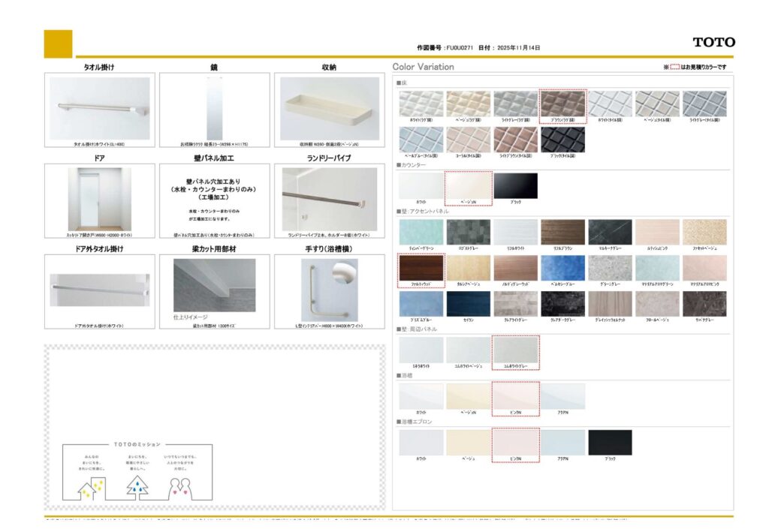Click the two people illustration in mission box
Image resolution: width=769 pixels, height=532 pixels.
pos(179,487)
